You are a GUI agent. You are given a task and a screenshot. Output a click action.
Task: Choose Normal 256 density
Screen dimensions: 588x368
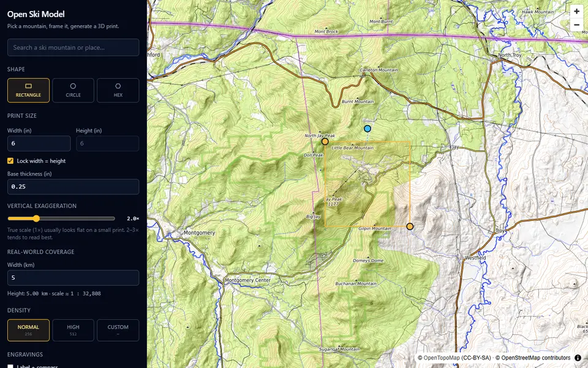pos(28,330)
